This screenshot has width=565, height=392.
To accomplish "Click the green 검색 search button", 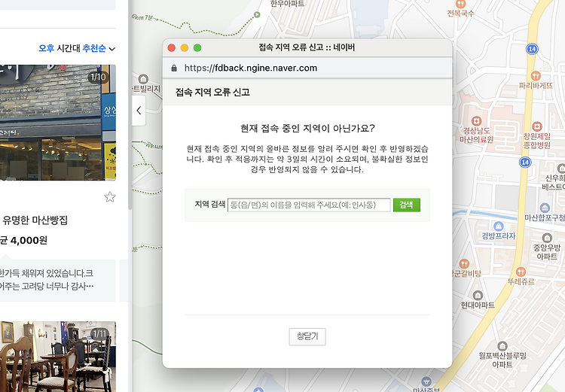I will pos(407,205).
